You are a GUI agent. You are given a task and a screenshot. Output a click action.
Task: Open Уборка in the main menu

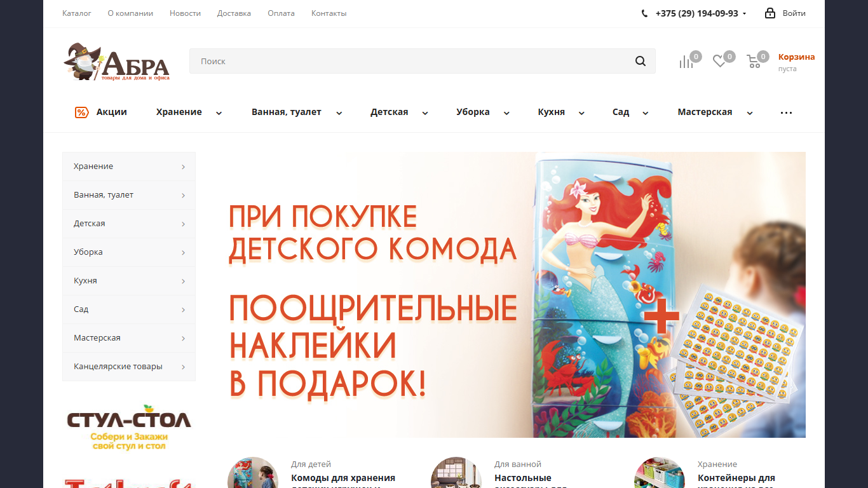click(473, 112)
